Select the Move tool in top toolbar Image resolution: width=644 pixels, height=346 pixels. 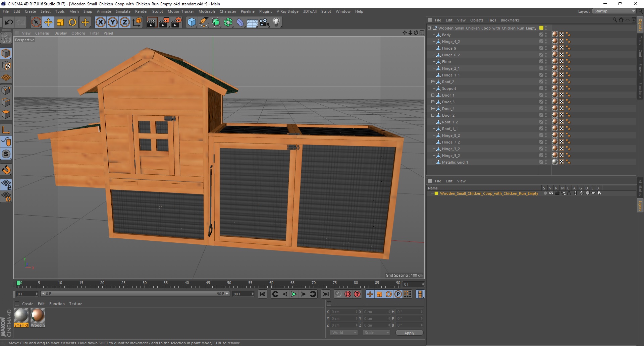pyautogui.click(x=48, y=22)
